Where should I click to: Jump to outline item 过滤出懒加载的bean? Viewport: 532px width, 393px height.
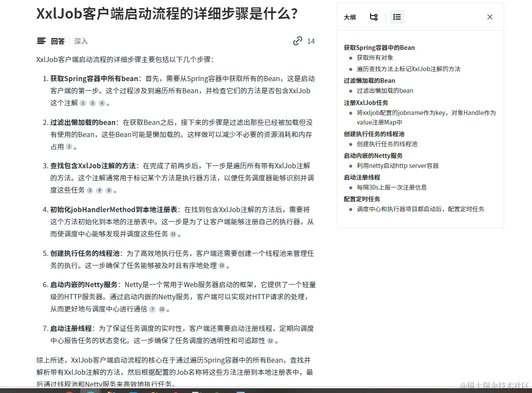click(385, 91)
